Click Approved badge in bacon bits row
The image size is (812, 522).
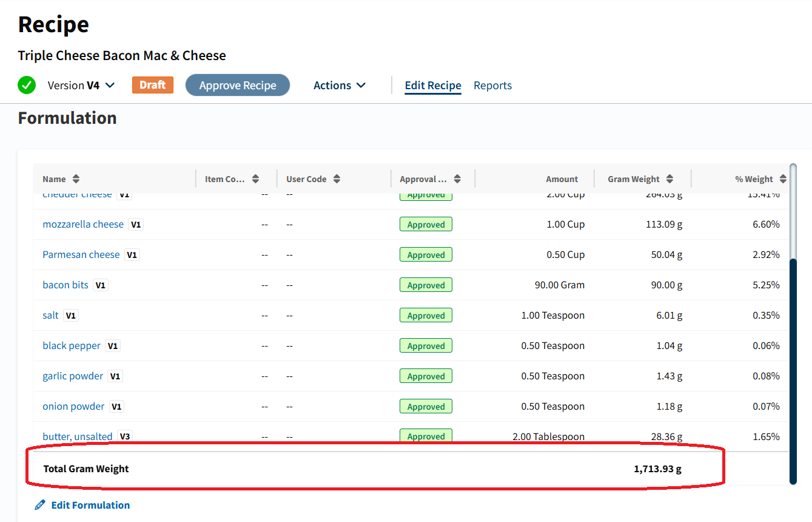(426, 285)
